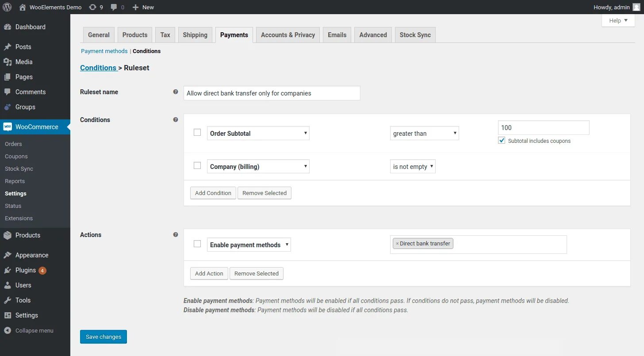Remove the Direct bank transfer tag
Screen dimensions: 644x356
pyautogui.click(x=397, y=244)
